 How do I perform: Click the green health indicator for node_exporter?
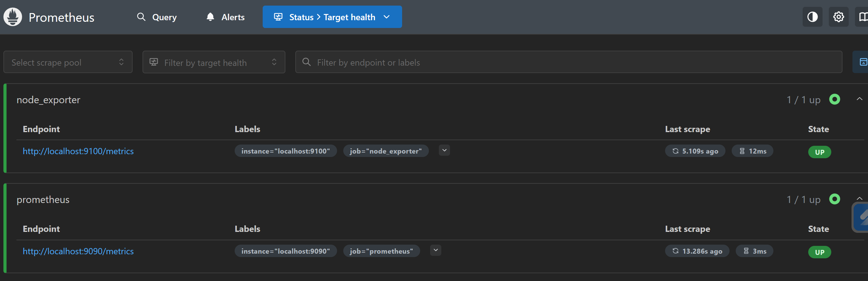(835, 99)
